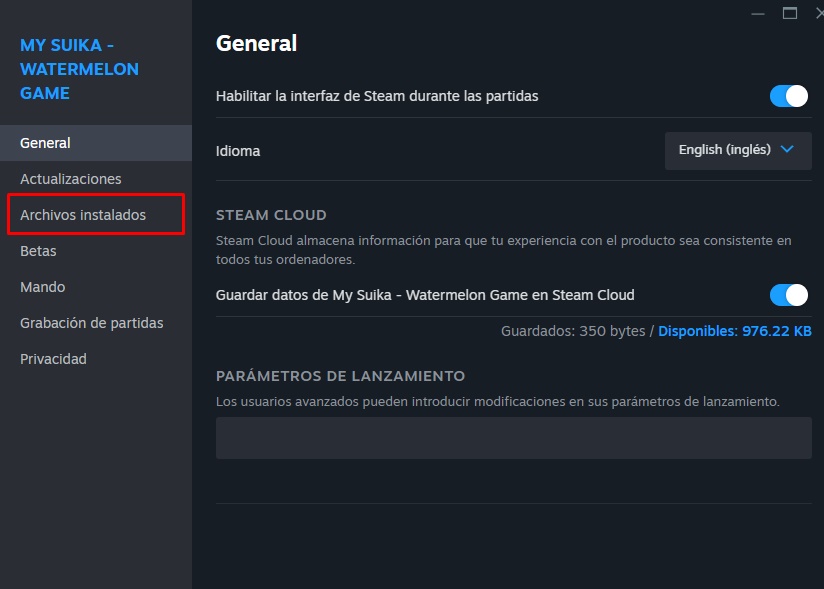Open the Idioma language dropdown
This screenshot has width=824, height=589.
[x=738, y=150]
